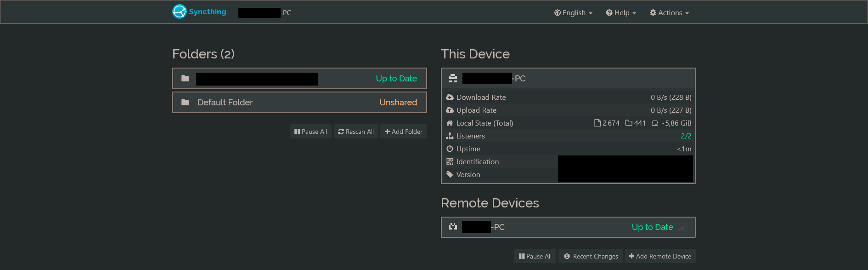Expand the Up to Date remote device
Image resolution: width=868 pixels, height=270 pixels.
pyautogui.click(x=568, y=227)
